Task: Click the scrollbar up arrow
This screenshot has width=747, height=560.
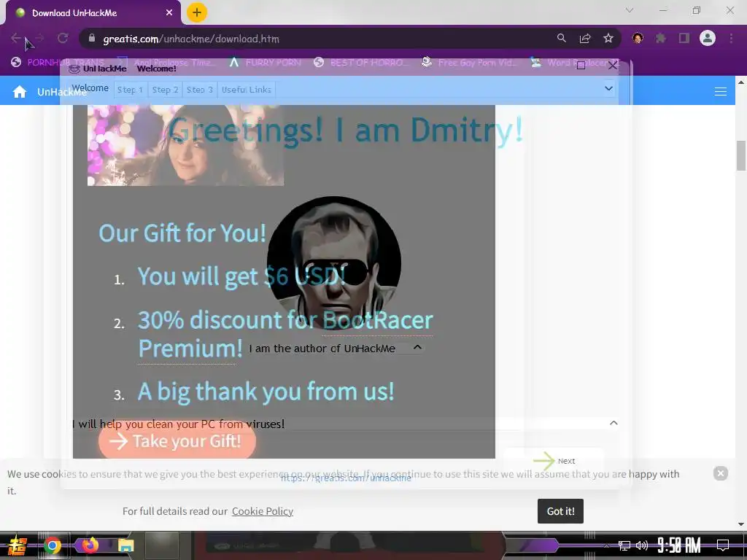Action: pyautogui.click(x=741, y=82)
